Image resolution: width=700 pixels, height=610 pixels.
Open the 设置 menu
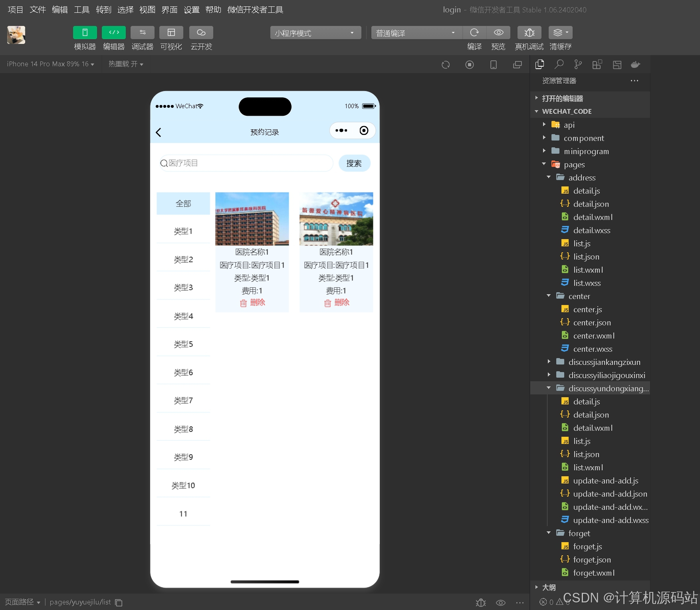click(x=192, y=10)
